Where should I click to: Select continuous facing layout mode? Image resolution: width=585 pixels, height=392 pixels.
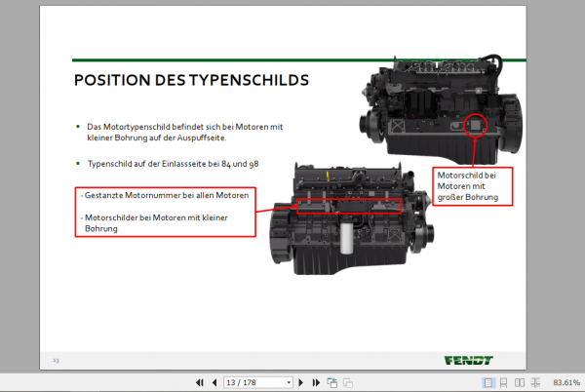click(535, 382)
